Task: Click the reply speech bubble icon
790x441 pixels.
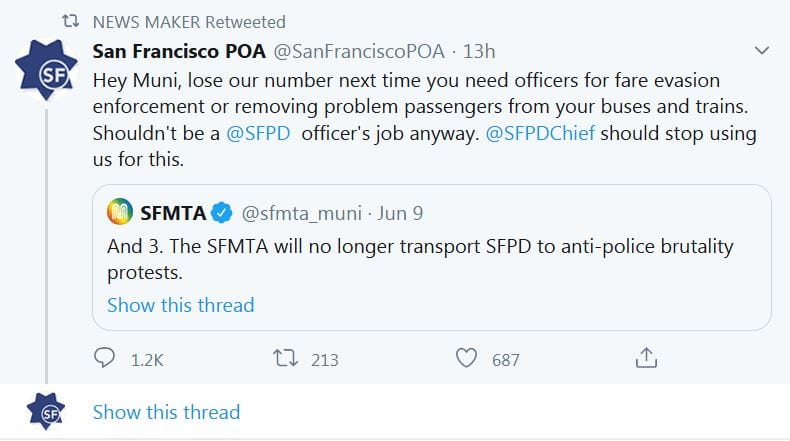Action: click(x=105, y=358)
